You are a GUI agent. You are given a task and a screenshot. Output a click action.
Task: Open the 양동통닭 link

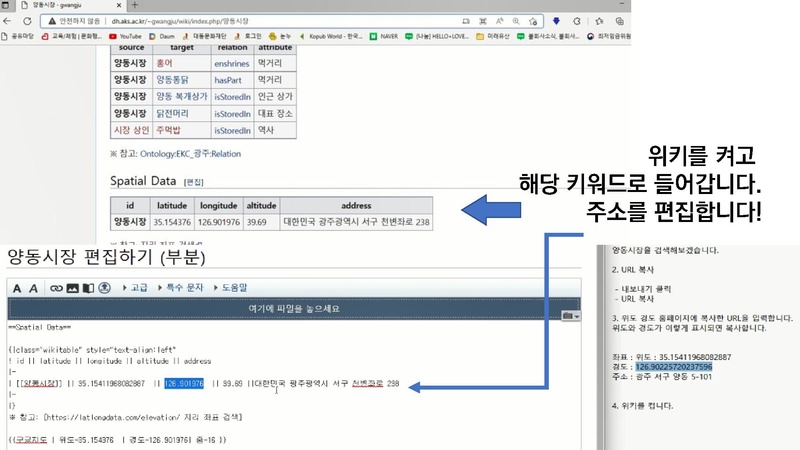[172, 80]
